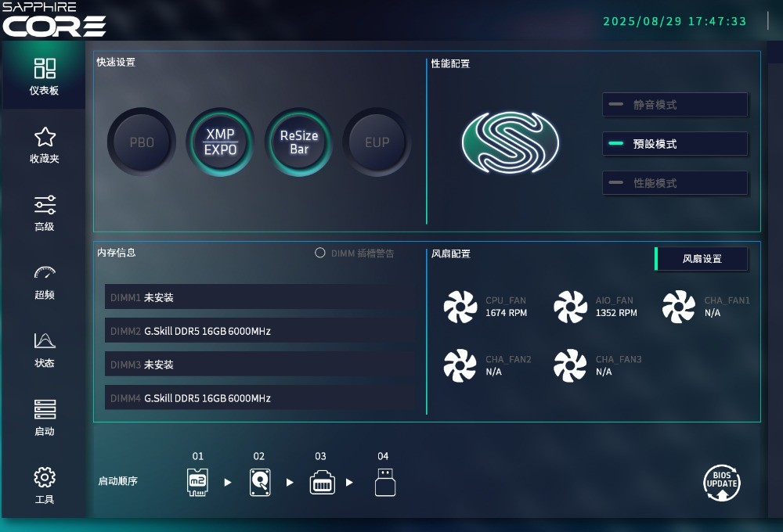Open the 仪表板 dashboard section
Viewport: 783px width, 532px height.
coord(45,76)
